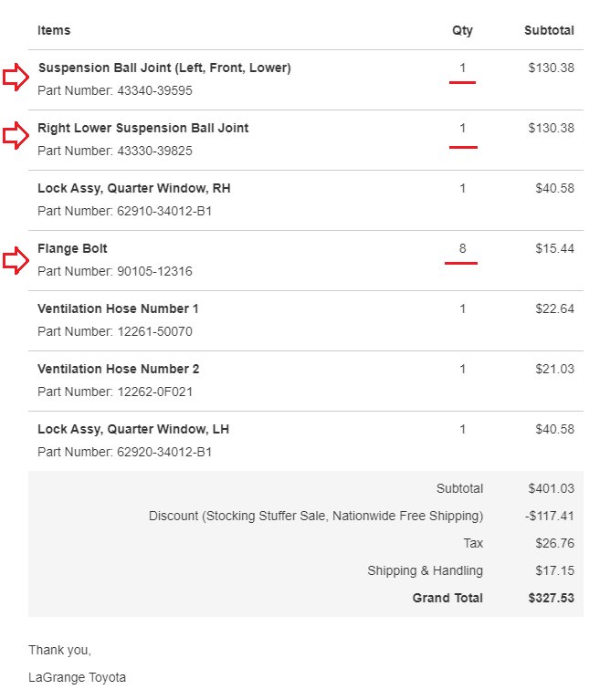Select Ventilation Hose Number 2 item
Screen dimensions: 610x700
pos(119,370)
